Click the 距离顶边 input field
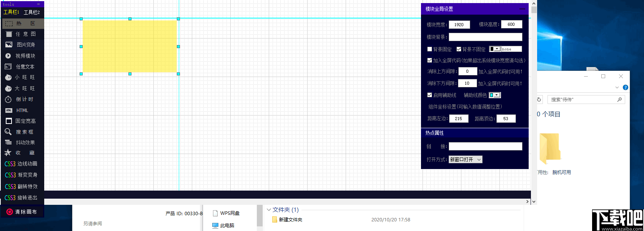644x231 pixels. pyautogui.click(x=506, y=119)
